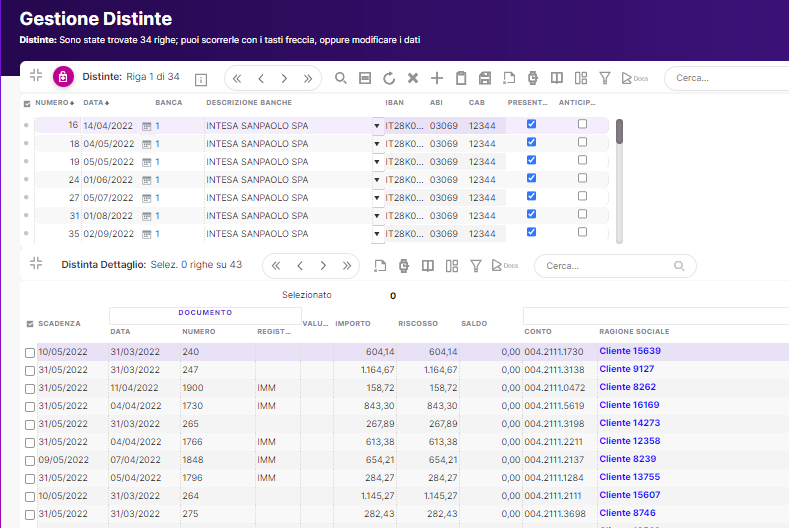Click the export document icon in Distinte toolbar
The image size is (789, 528).
point(509,78)
